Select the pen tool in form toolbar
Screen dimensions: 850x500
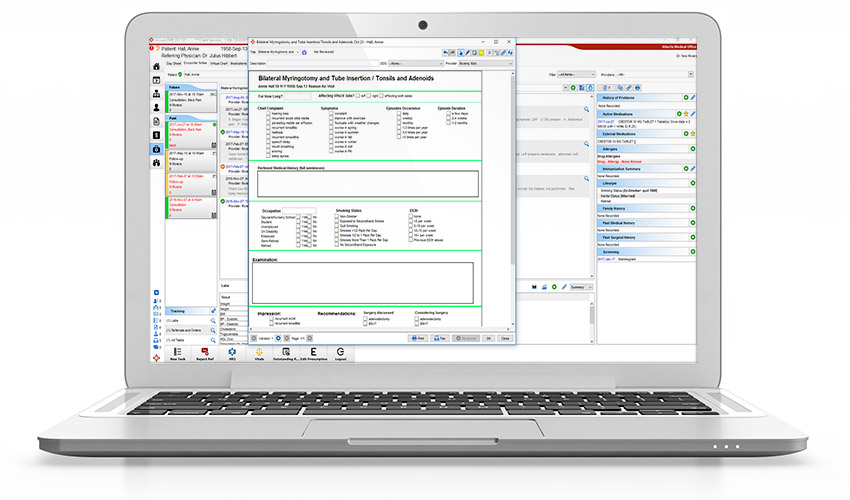[467, 53]
